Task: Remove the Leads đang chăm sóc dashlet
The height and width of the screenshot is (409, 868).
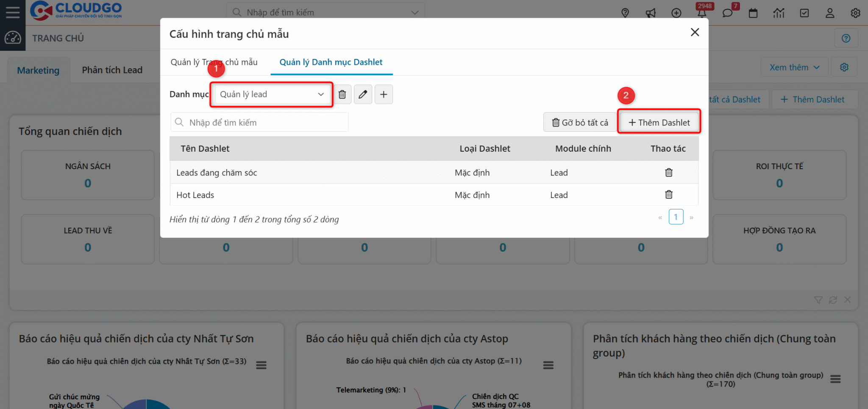Action: (x=668, y=173)
